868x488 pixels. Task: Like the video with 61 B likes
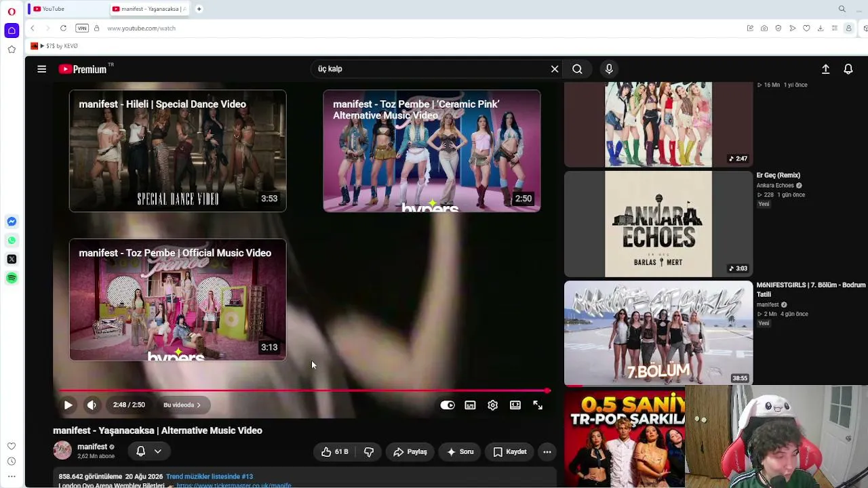pos(335,452)
